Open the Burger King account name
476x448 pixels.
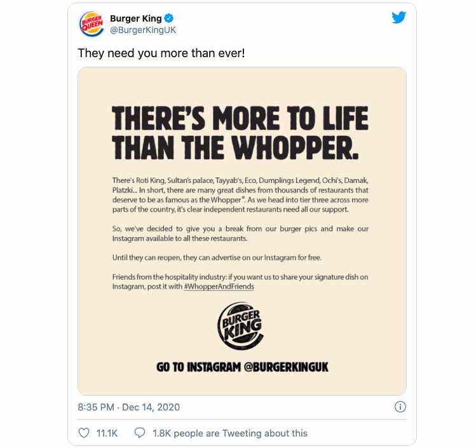(136, 18)
